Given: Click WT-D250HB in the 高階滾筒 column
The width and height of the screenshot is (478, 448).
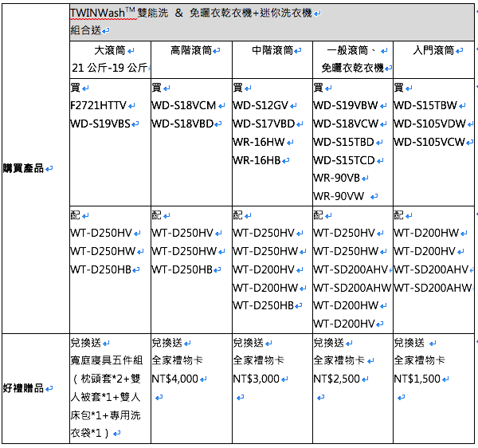Looking at the screenshot, I should pyautogui.click(x=182, y=270).
